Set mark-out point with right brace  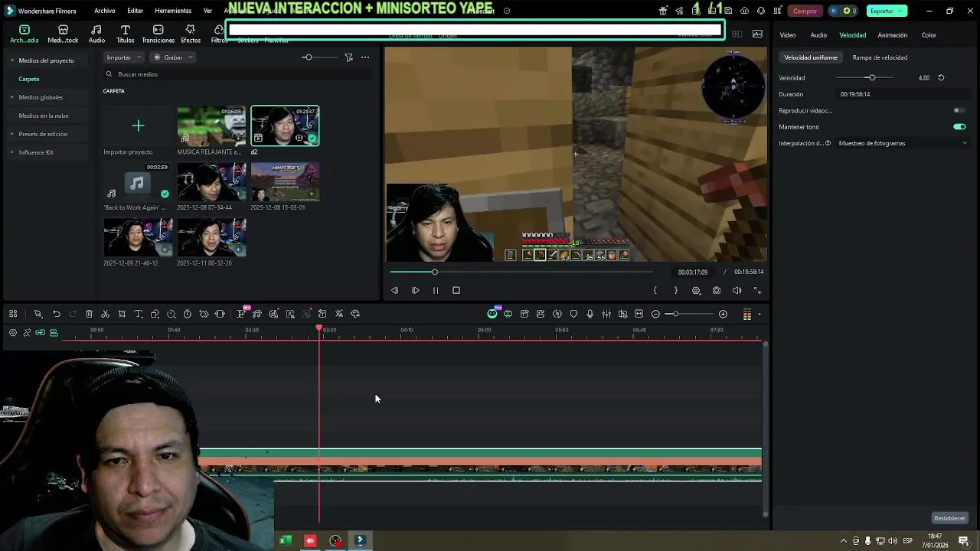675,291
